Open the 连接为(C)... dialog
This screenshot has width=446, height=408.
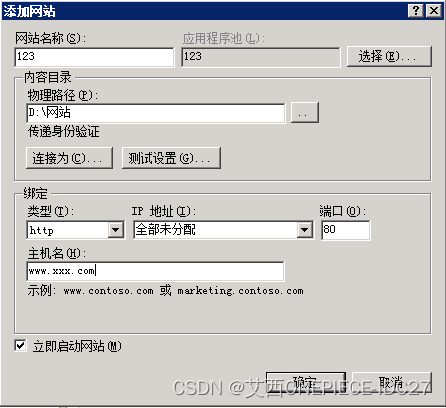click(69, 158)
